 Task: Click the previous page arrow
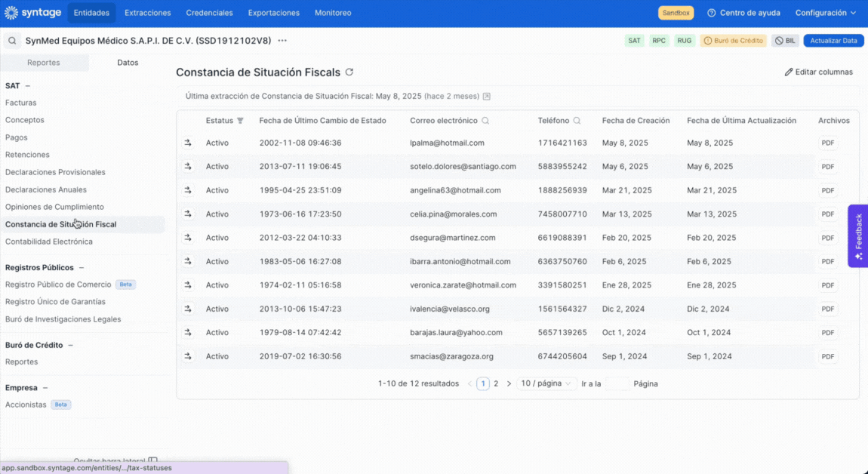[469, 383]
